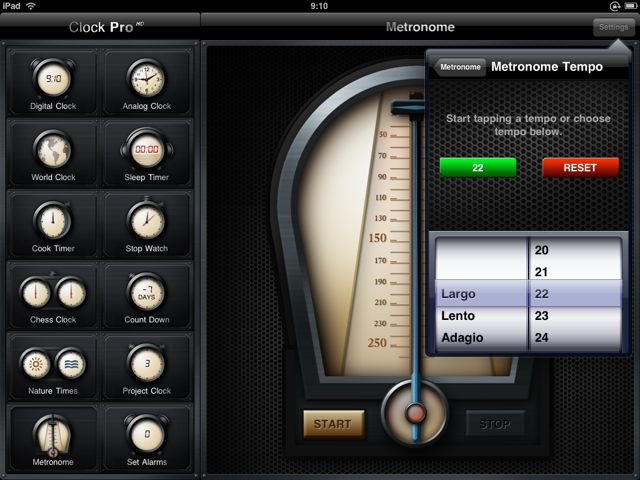The height and width of the screenshot is (480, 640).
Task: Open the Analog Clock
Action: pos(147,83)
